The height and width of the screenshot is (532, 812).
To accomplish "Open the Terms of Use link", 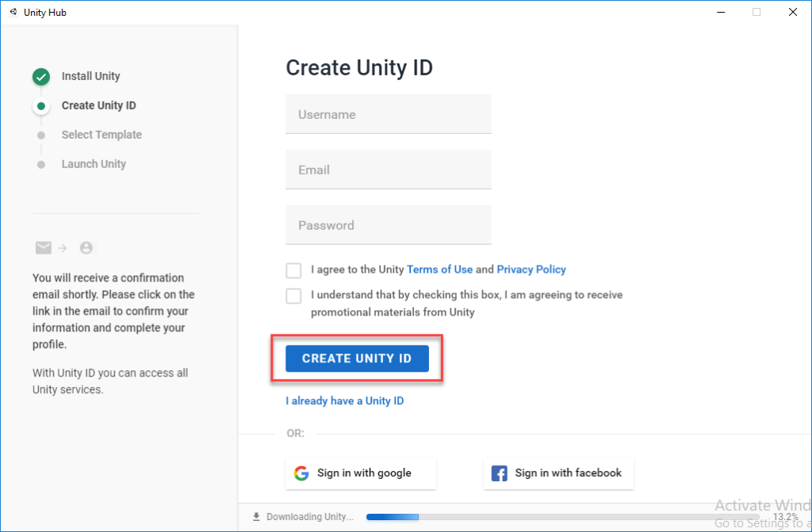I will [439, 270].
